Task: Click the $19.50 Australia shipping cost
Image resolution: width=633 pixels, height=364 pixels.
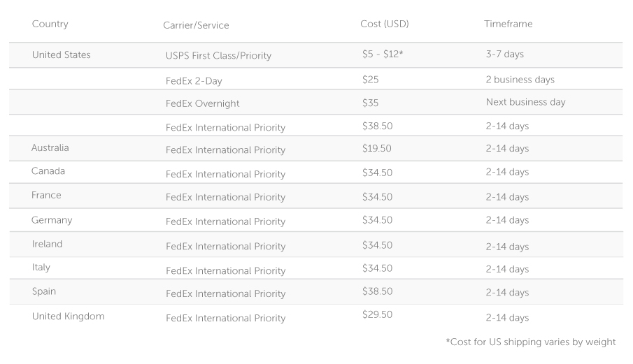Action: click(376, 148)
